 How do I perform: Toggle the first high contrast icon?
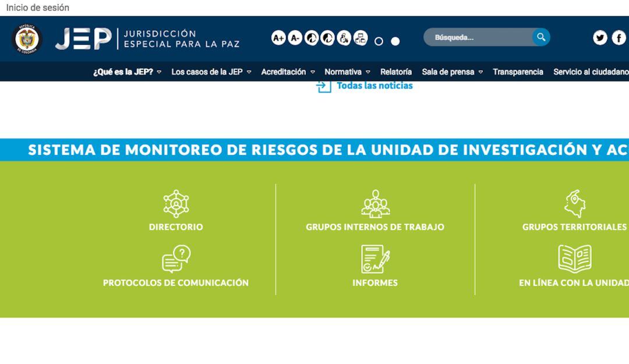tap(311, 38)
